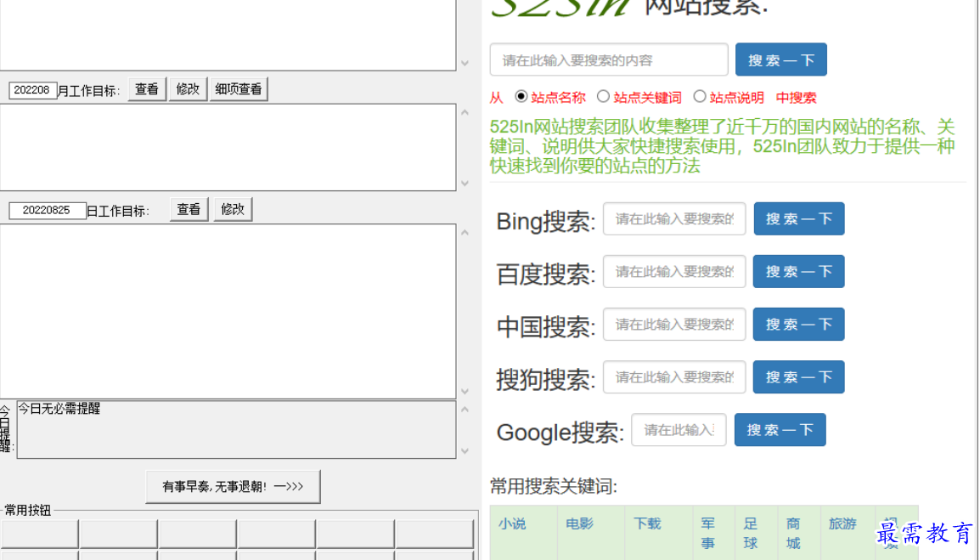Open the 军事 keyword link
The width and height of the screenshot is (980, 560).
tap(707, 533)
